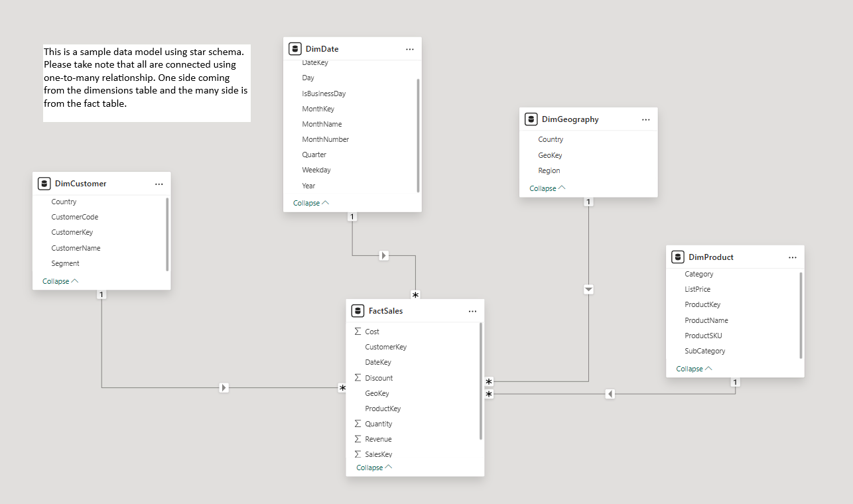853x504 pixels.
Task: Click the DimProduct table header icon
Action: click(678, 257)
